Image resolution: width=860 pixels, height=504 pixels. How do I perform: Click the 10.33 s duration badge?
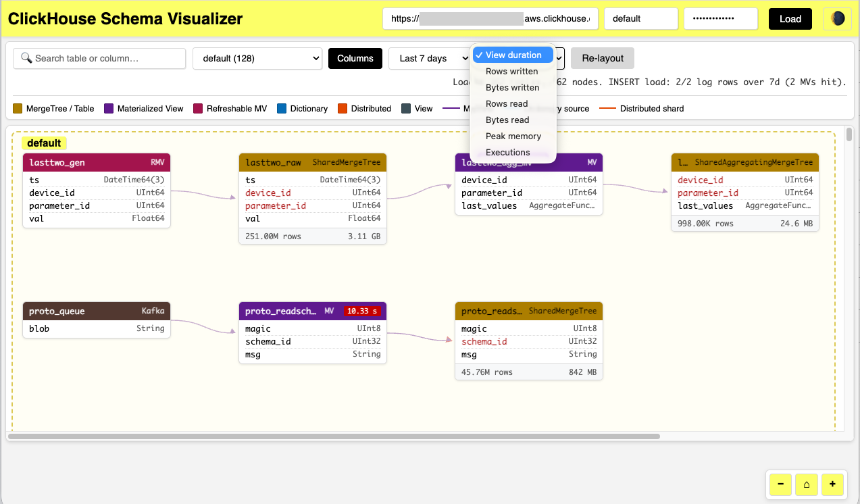pyautogui.click(x=362, y=311)
